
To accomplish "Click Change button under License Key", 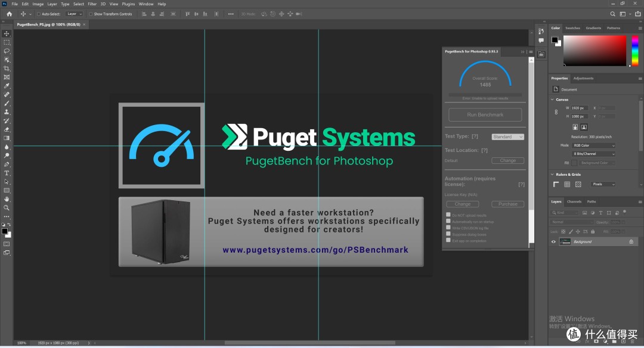I will click(463, 204).
